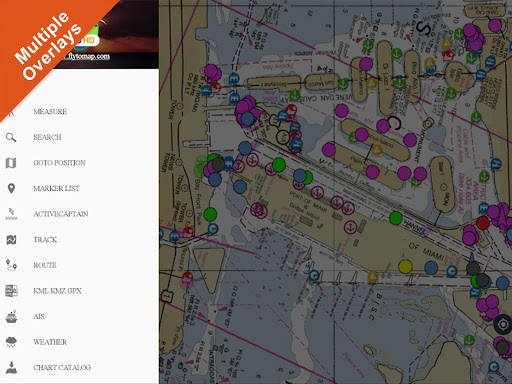Click the TRACK menu label

pos(45,240)
